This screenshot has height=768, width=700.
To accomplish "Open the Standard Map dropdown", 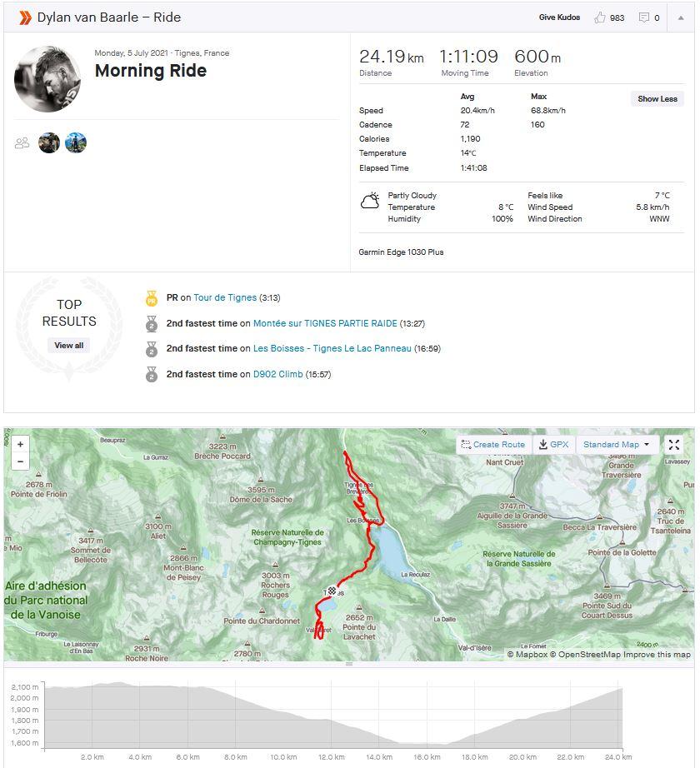I will (x=617, y=445).
